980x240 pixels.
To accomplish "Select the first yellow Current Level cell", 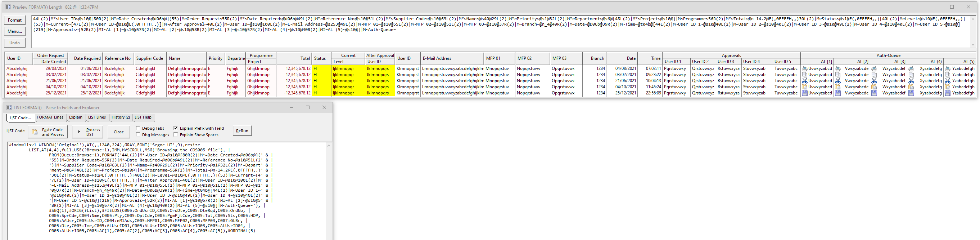I will click(348, 69).
